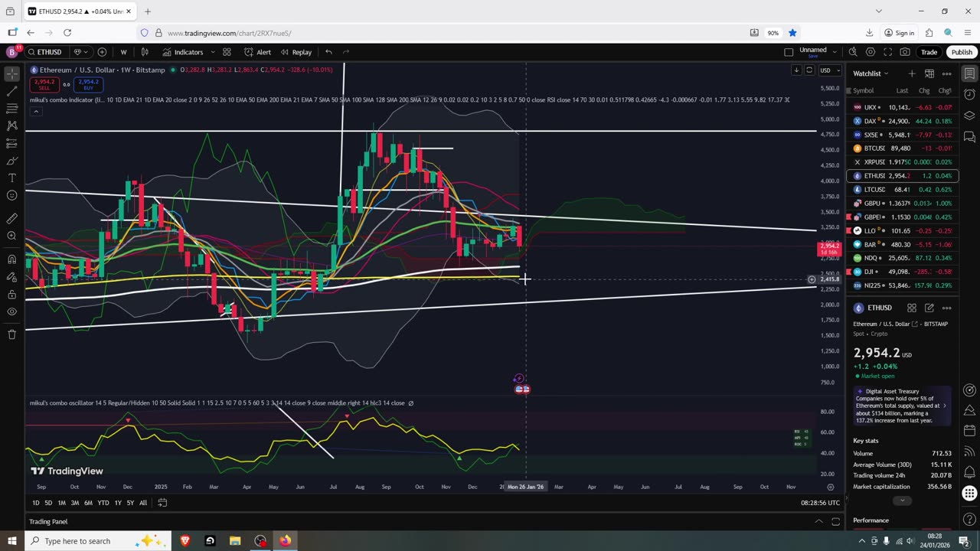Select the trend line drawing tool
This screenshot has height=551, width=980.
click(11, 91)
